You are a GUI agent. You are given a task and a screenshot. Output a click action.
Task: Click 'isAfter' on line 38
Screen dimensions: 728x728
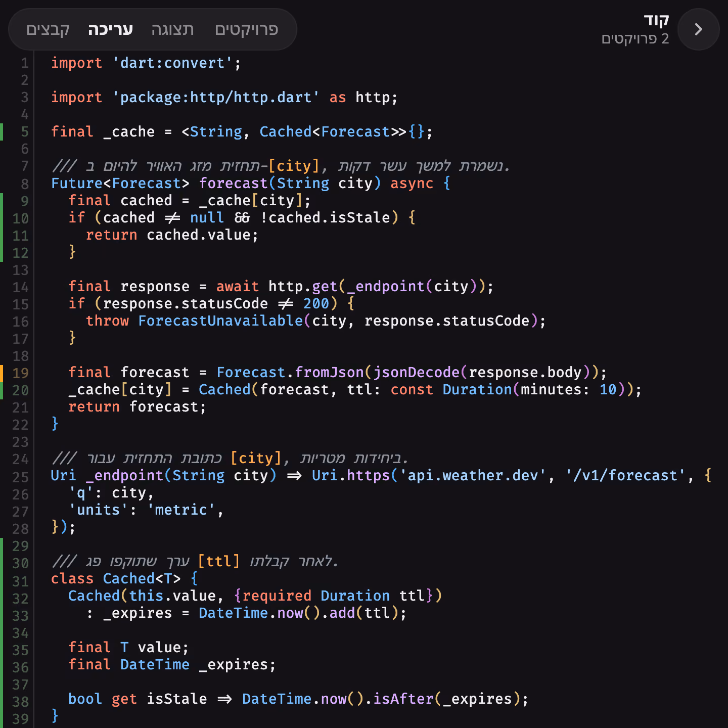[403, 699]
